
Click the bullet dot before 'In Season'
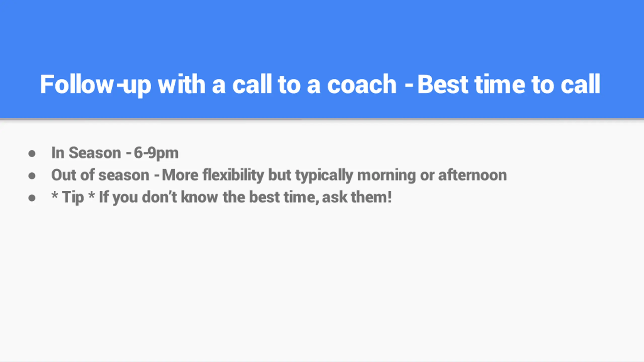click(32, 154)
